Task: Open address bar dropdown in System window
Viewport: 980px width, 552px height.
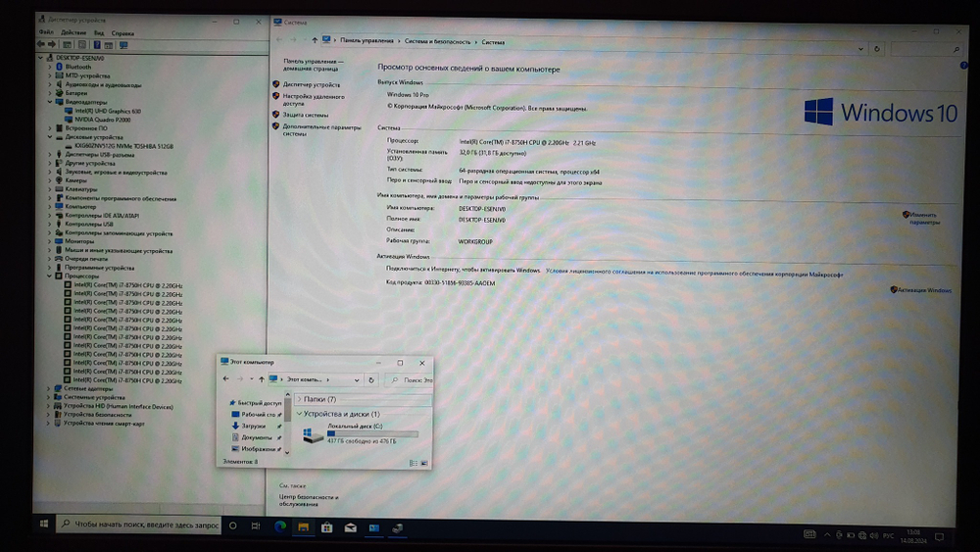Action: (x=860, y=49)
